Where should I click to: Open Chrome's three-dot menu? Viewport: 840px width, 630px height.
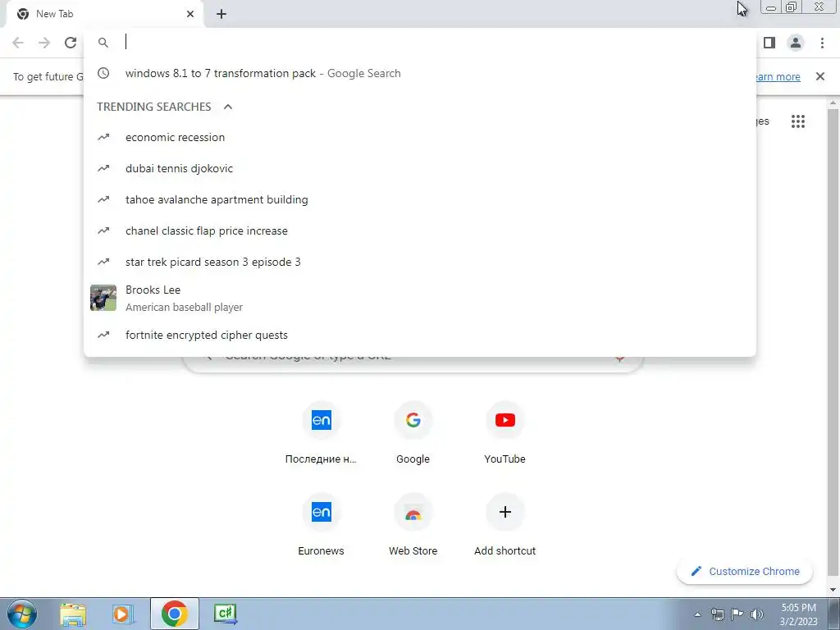(822, 43)
